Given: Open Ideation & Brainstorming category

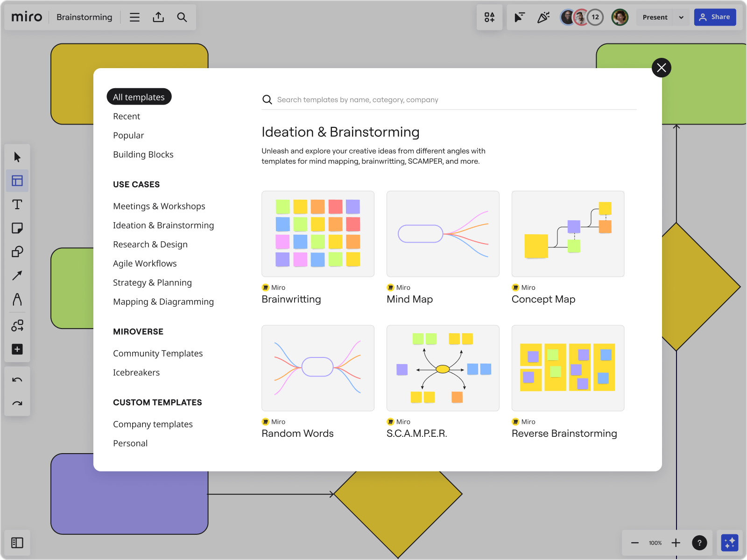Looking at the screenshot, I should [x=163, y=225].
